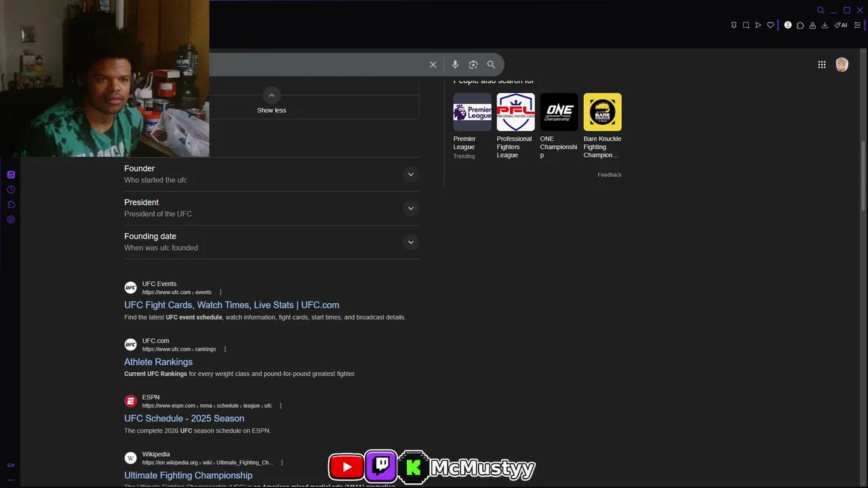The height and width of the screenshot is (488, 868).
Task: Add page to bookmarks with heart icon
Action: 770,25
